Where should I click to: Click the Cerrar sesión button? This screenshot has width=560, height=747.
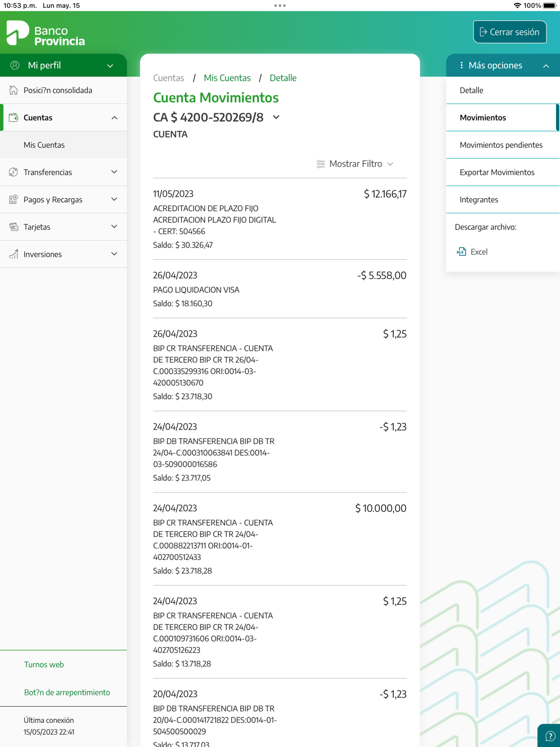coord(510,32)
